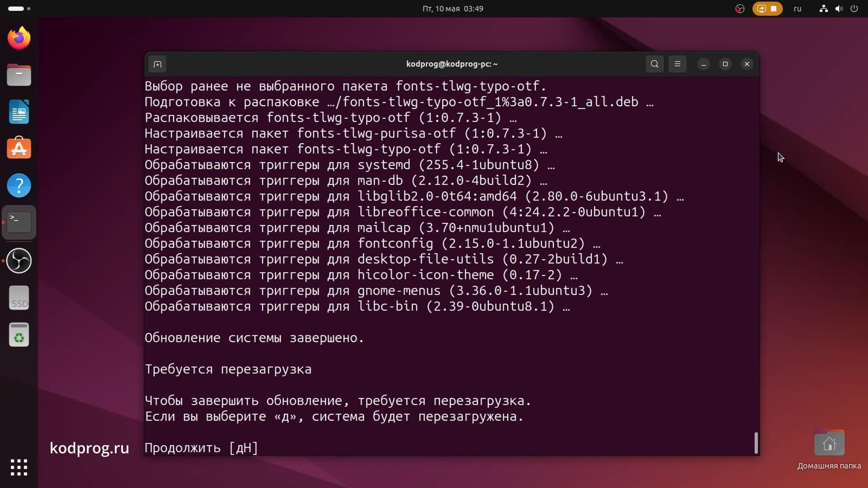
Task: Open the Activities overview
Action: 19,9
